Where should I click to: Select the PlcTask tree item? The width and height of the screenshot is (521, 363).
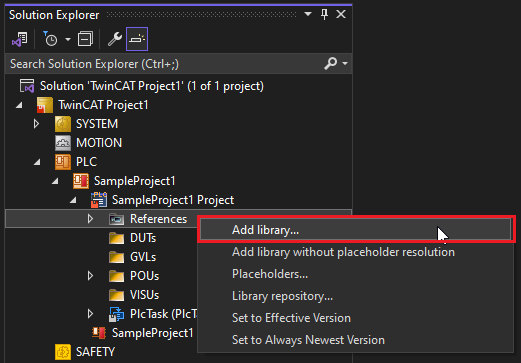[x=163, y=314]
